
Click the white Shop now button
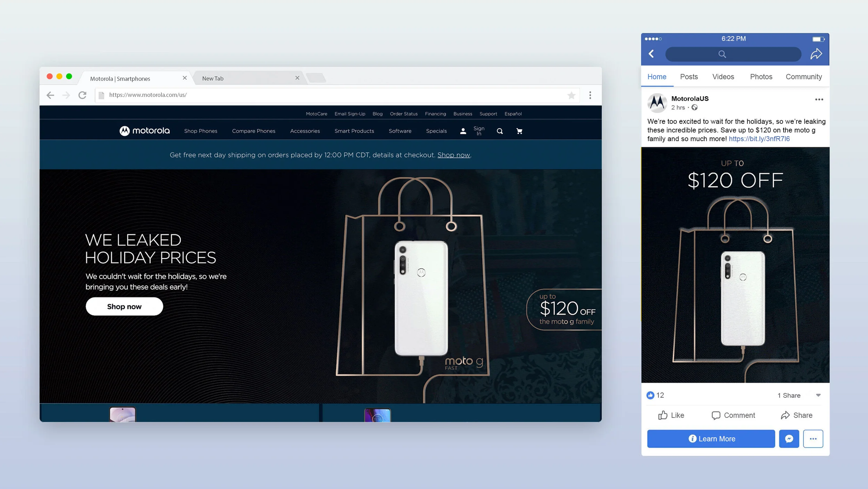(x=124, y=307)
